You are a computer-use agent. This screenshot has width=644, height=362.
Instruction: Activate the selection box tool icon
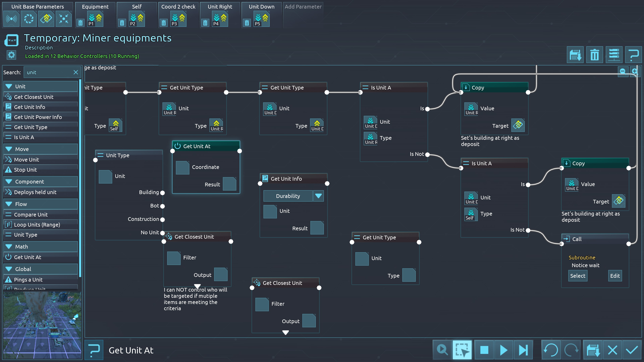462,350
